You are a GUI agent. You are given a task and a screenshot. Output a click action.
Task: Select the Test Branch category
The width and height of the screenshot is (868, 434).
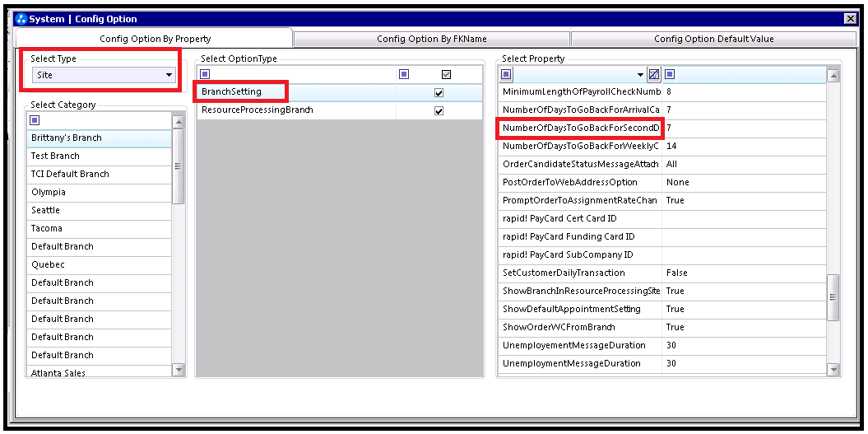click(100, 156)
